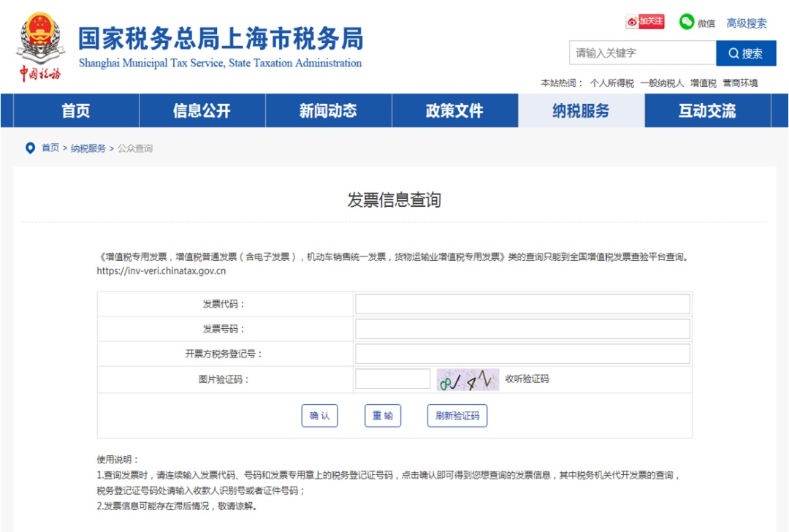Select the 新闻动态 tab

(x=326, y=110)
